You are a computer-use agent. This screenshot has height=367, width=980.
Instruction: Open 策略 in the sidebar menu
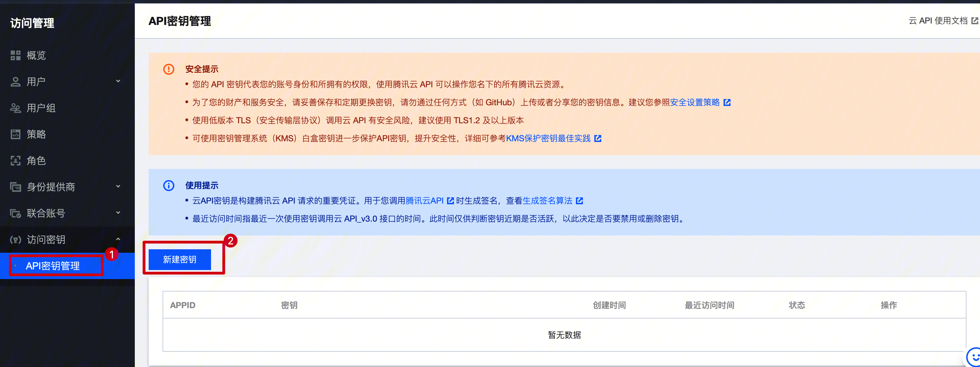tap(36, 134)
